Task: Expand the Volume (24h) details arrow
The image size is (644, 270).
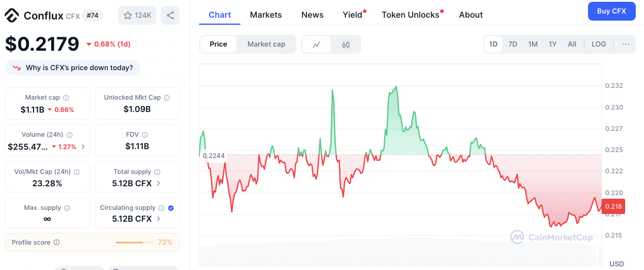Action: click(x=82, y=147)
